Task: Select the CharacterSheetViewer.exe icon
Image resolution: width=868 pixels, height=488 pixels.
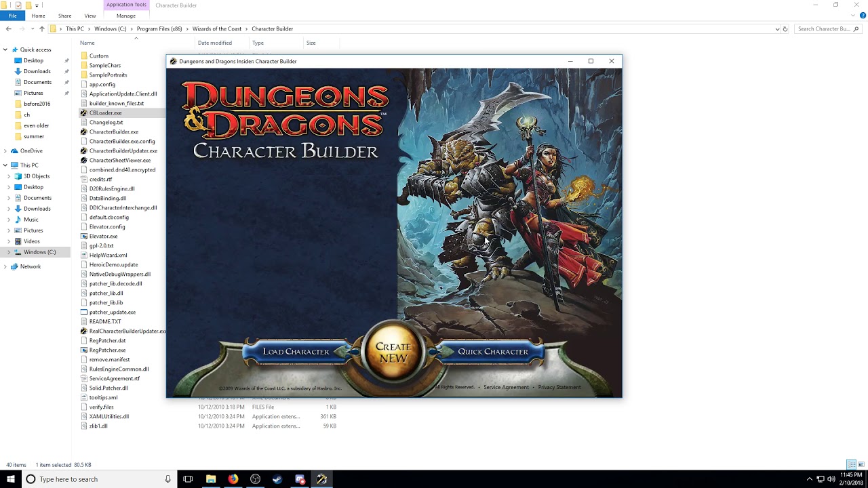Action: [x=84, y=161]
